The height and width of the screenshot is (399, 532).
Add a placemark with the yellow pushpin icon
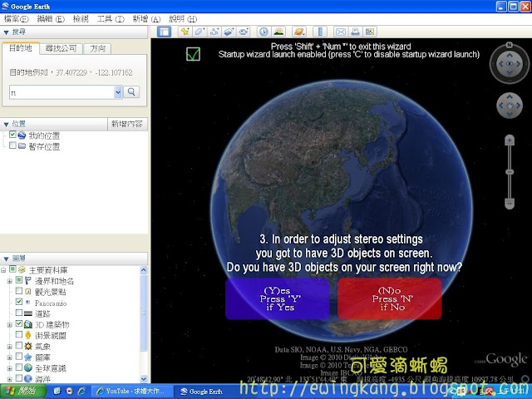(185, 32)
